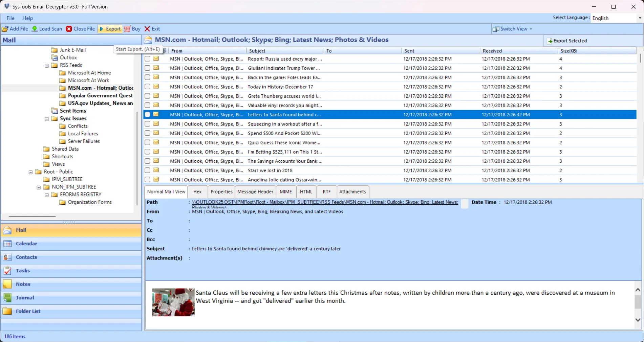Check the 'Back in the game: Foles' email

tap(147, 77)
